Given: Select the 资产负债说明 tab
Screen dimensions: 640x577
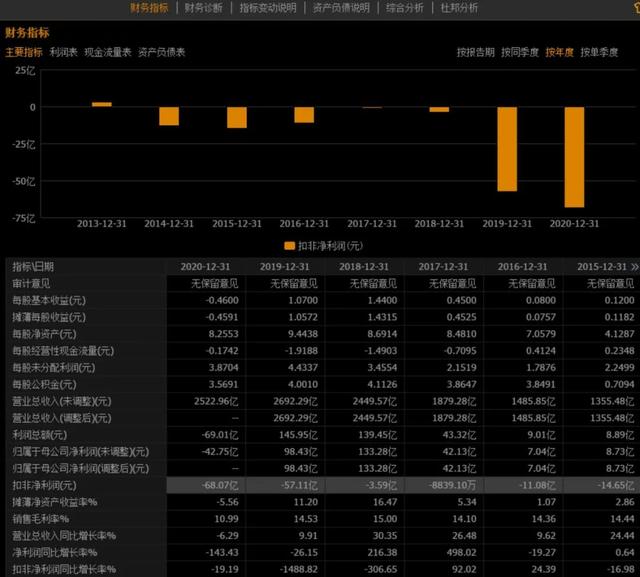Looking at the screenshot, I should point(341,8).
